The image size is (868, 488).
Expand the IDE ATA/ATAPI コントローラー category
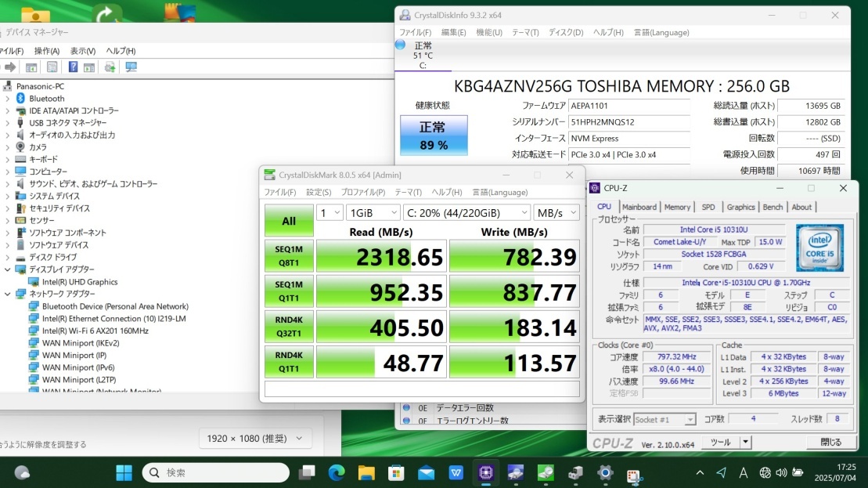[8, 110]
